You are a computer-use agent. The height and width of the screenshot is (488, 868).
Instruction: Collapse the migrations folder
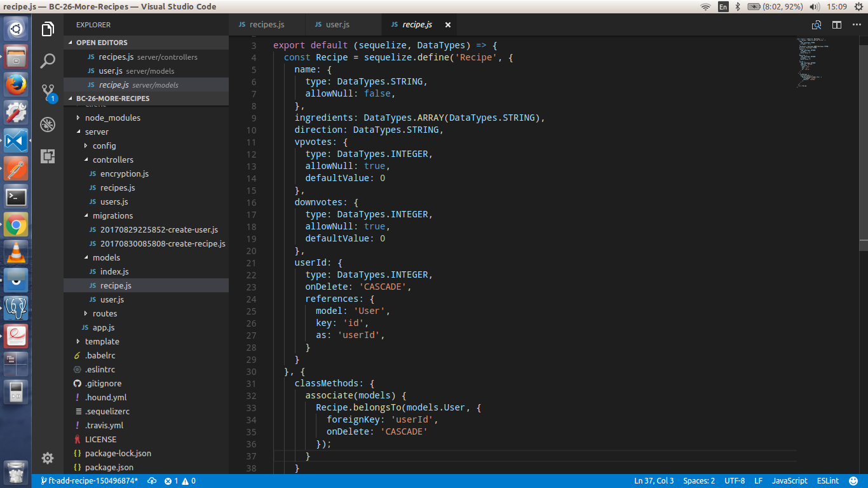(112, 215)
